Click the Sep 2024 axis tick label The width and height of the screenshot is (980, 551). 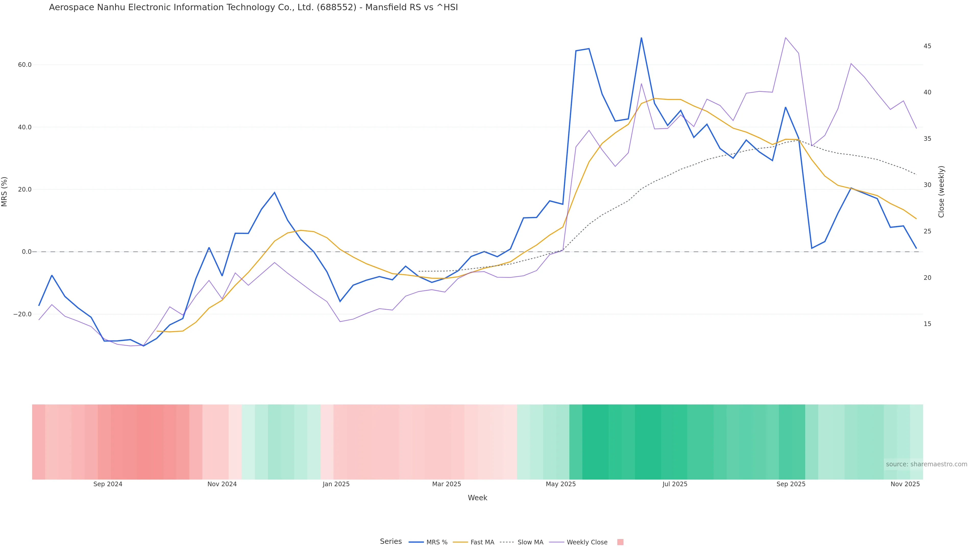[108, 484]
